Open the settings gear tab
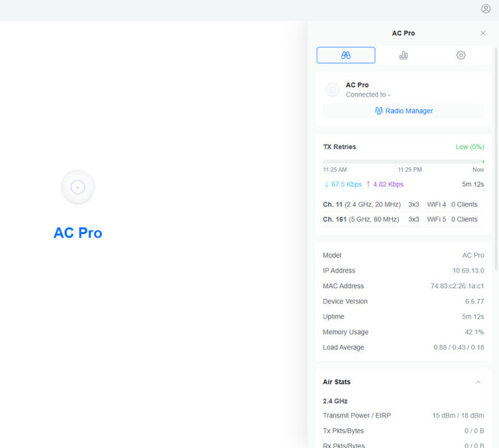The height and width of the screenshot is (448, 499). (x=461, y=55)
